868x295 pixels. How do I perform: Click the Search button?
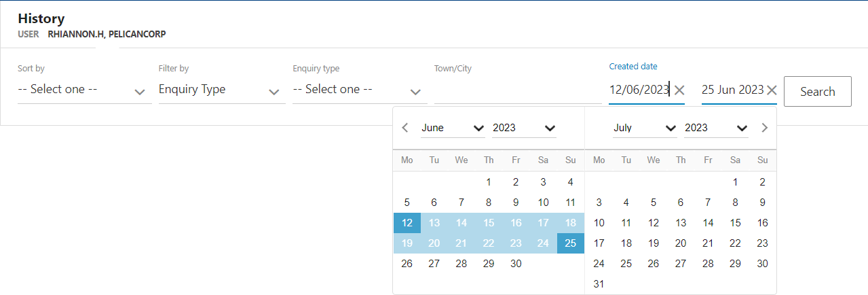[817, 92]
